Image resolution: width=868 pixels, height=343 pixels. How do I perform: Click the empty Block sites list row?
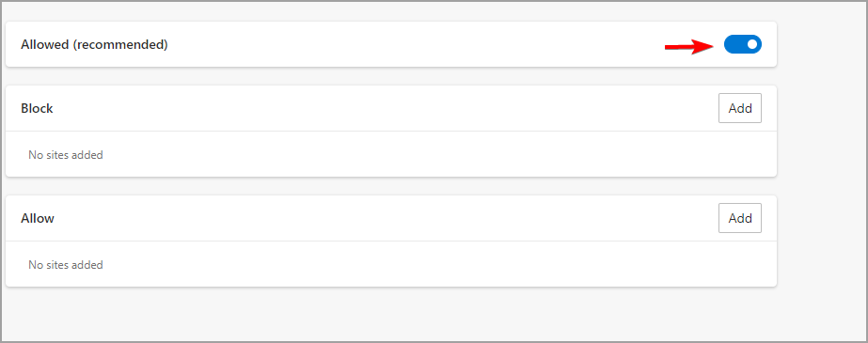click(x=391, y=154)
